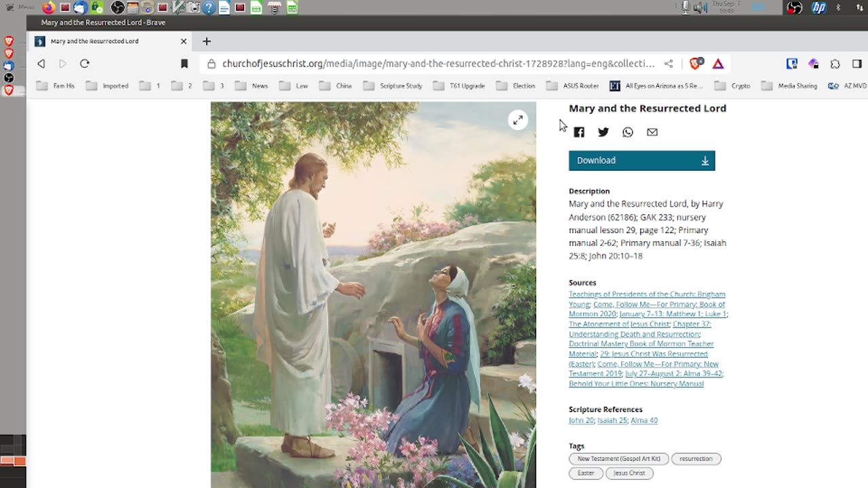This screenshot has width=868, height=488.
Task: Reload the current page
Action: pos(85,64)
